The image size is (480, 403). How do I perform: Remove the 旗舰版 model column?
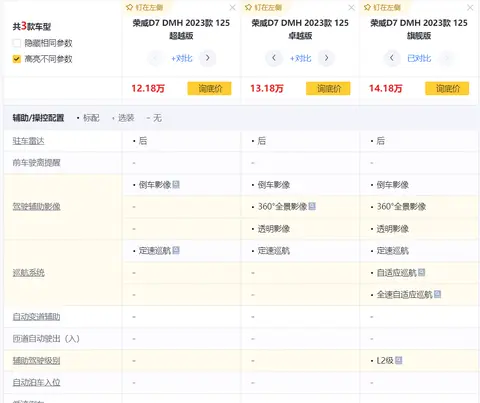pos(470,8)
